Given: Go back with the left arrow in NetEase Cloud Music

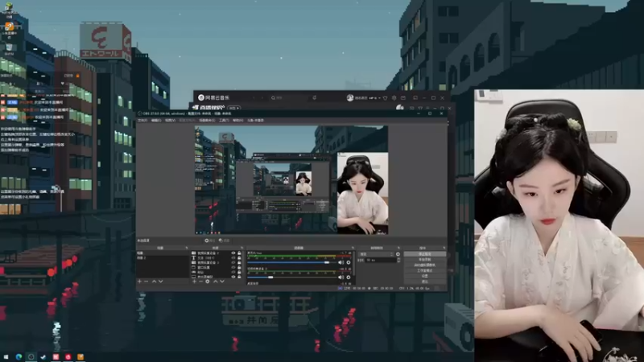Looking at the screenshot, I should click(254, 97).
